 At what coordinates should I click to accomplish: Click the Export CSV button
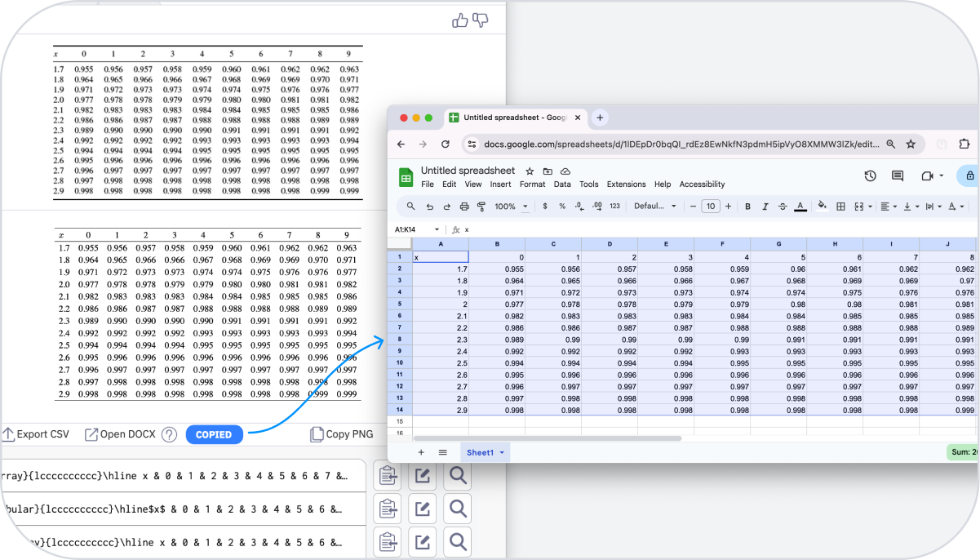coord(37,434)
